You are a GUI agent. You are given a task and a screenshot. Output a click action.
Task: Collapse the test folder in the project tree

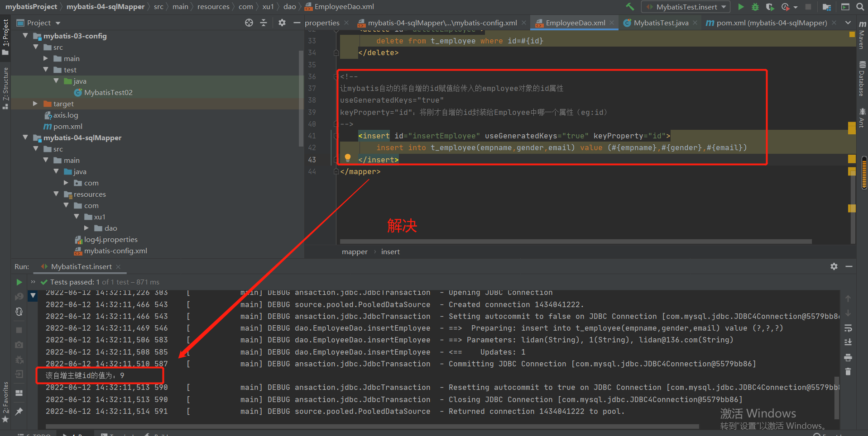(x=46, y=70)
